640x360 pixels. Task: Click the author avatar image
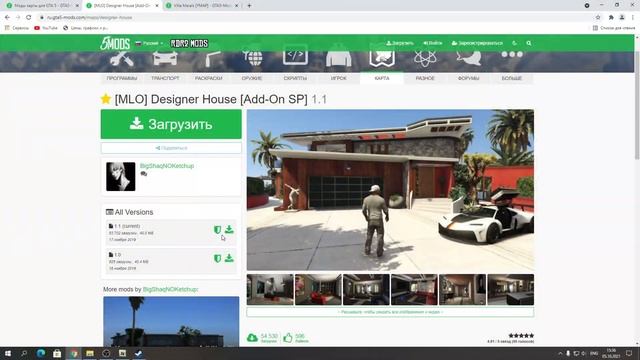pos(120,176)
